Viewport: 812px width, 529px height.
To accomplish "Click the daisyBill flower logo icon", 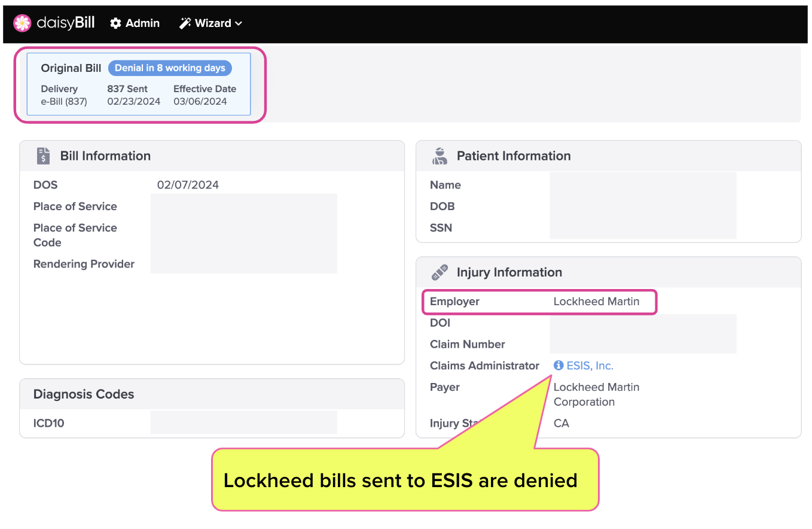I will pyautogui.click(x=22, y=23).
